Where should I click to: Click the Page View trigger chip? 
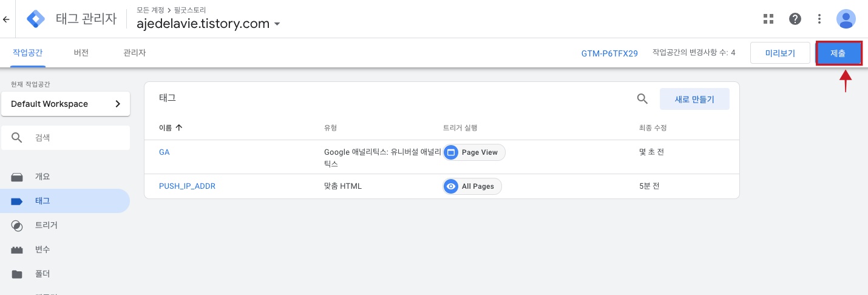(474, 152)
